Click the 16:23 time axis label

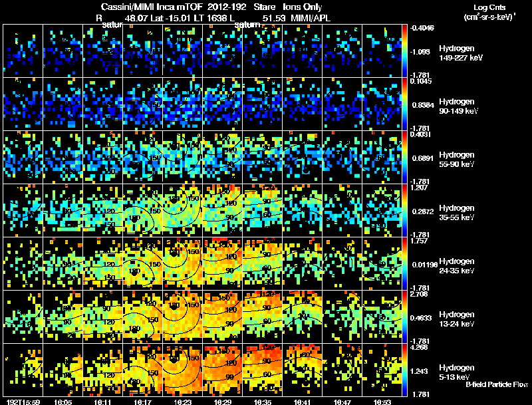click(x=182, y=402)
